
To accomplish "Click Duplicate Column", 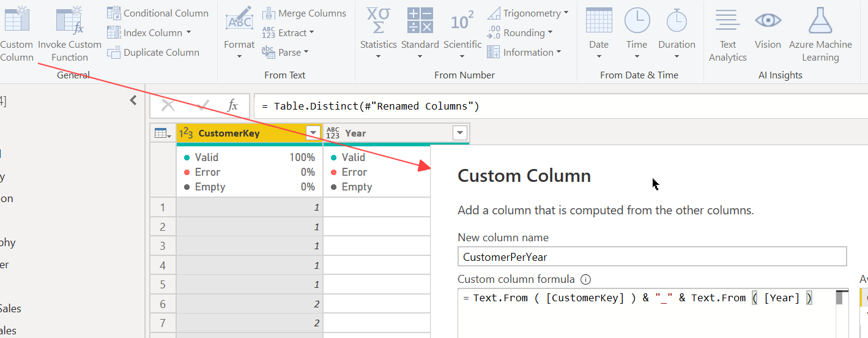I will [x=154, y=52].
